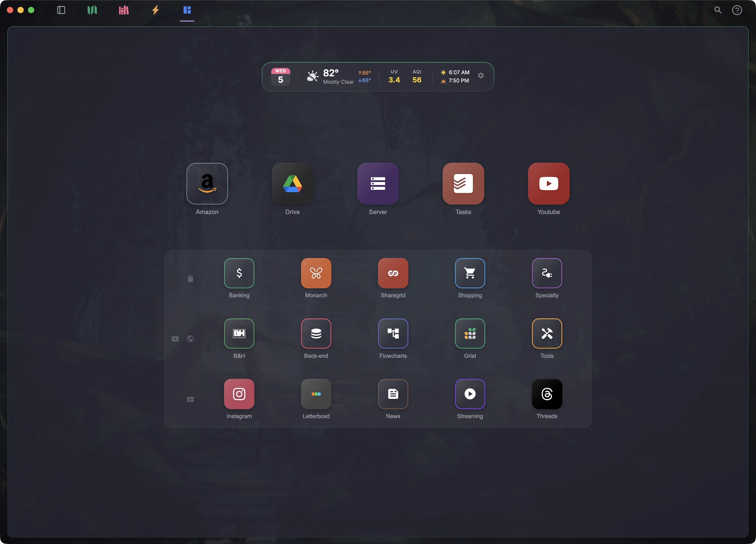
Task: Click the ticket icon beside Instagram row
Action: (x=190, y=399)
